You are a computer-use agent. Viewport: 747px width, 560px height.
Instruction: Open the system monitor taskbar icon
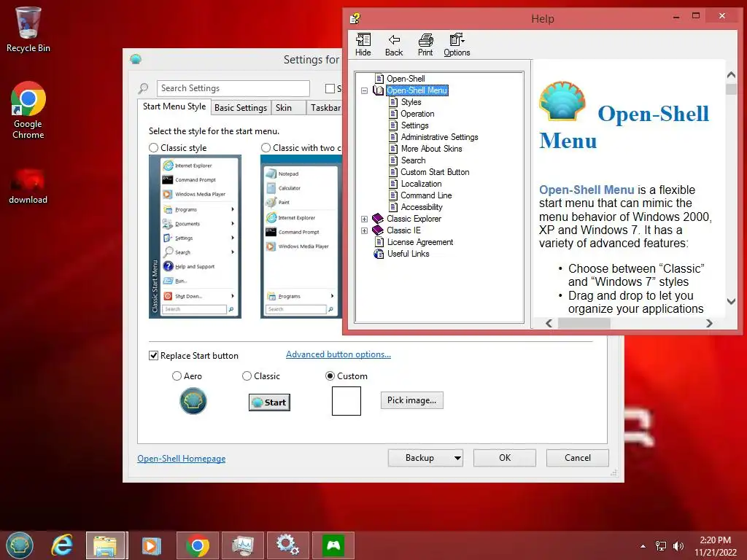[242, 545]
